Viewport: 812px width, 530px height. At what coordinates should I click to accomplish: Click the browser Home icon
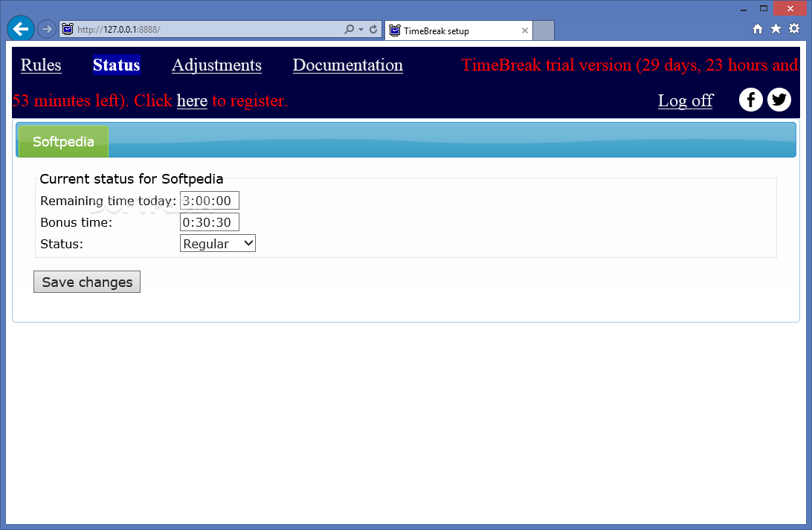coord(758,29)
